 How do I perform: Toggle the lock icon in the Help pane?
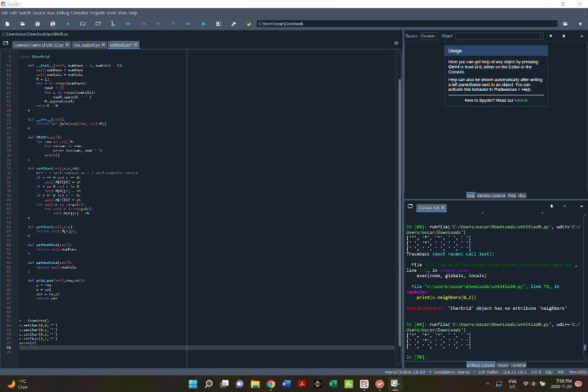[x=564, y=36]
